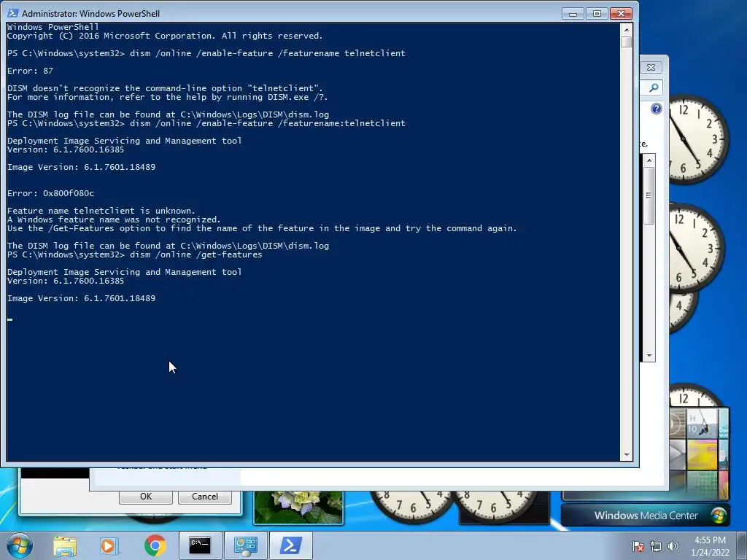Screen dimensions: 747x560
Task: Open the Windows Start menu orb
Action: [x=20, y=545]
